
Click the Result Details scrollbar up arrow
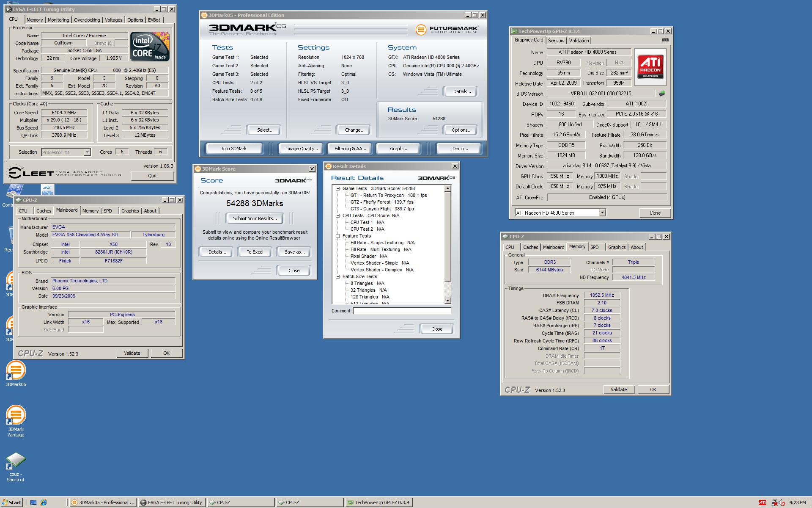448,188
